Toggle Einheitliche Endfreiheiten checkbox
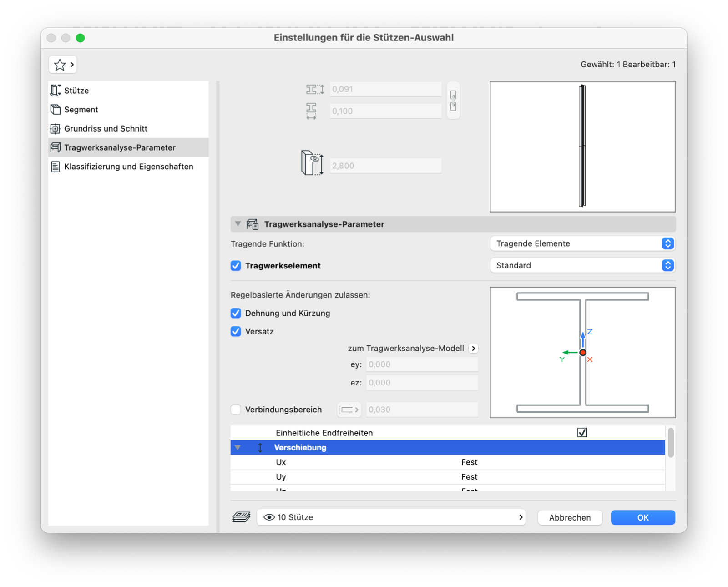 coord(582,433)
